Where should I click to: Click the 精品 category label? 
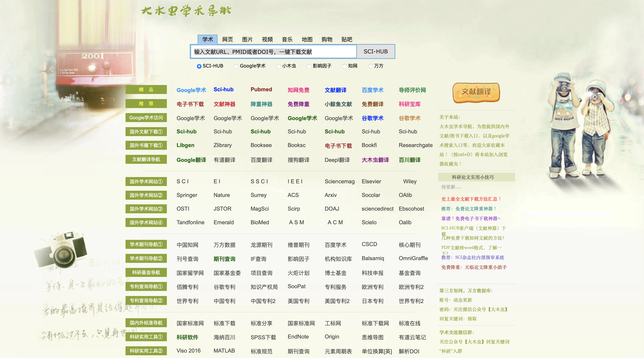pyautogui.click(x=146, y=89)
